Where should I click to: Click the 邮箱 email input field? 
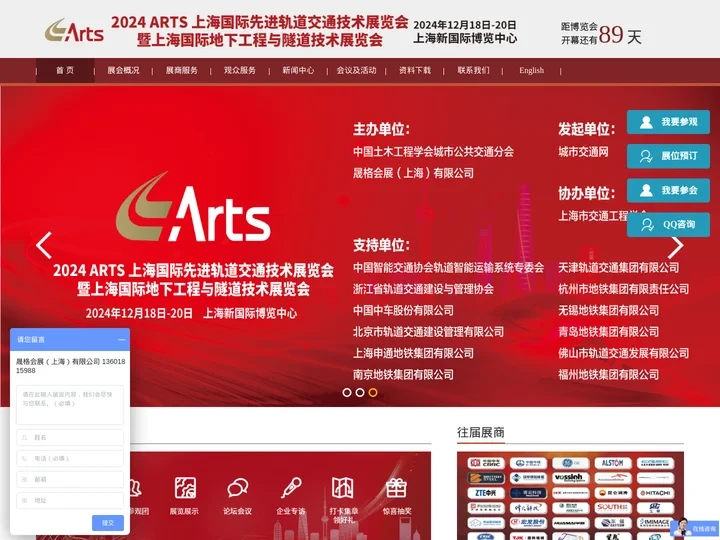(x=70, y=479)
